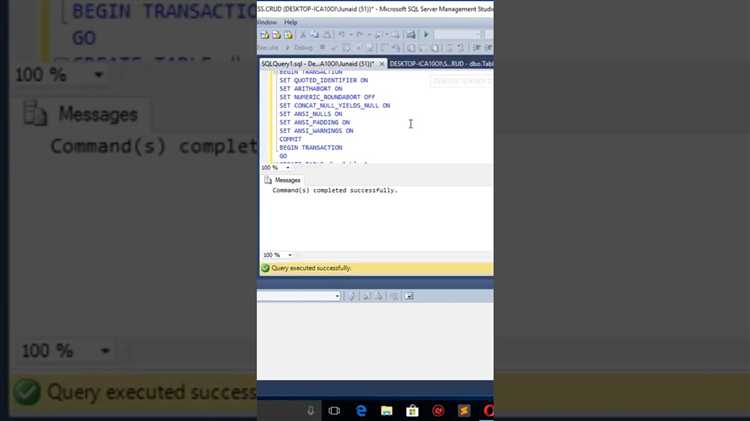Open the Help menu

pyautogui.click(x=291, y=22)
